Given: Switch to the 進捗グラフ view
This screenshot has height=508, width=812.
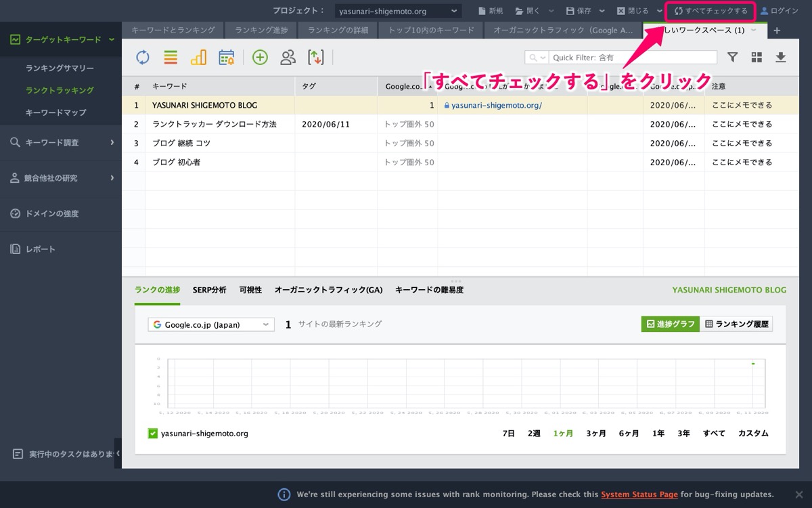Looking at the screenshot, I should [x=670, y=324].
